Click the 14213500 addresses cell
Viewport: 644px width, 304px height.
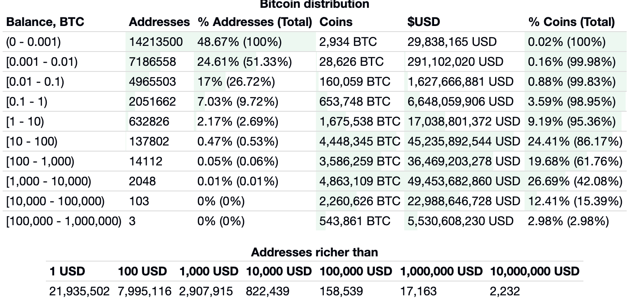[156, 42]
